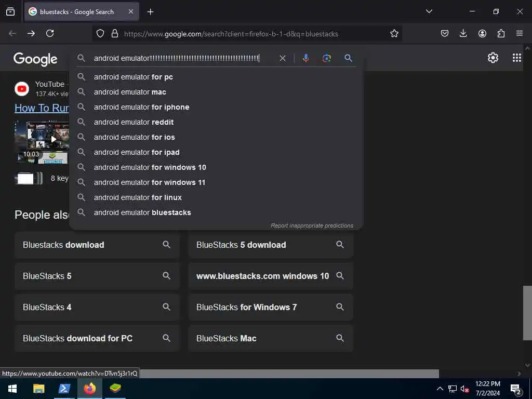Open PowerShell from taskbar
Screen dimensions: 532x399
[x=64, y=389]
